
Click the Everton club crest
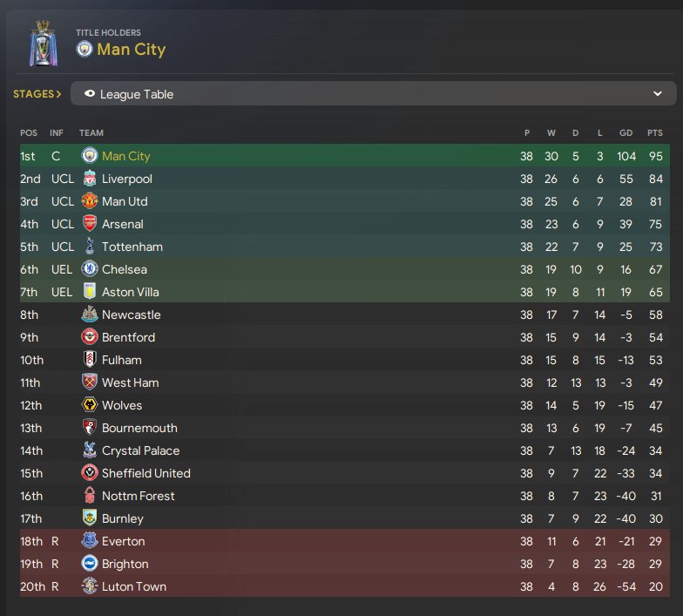point(90,541)
